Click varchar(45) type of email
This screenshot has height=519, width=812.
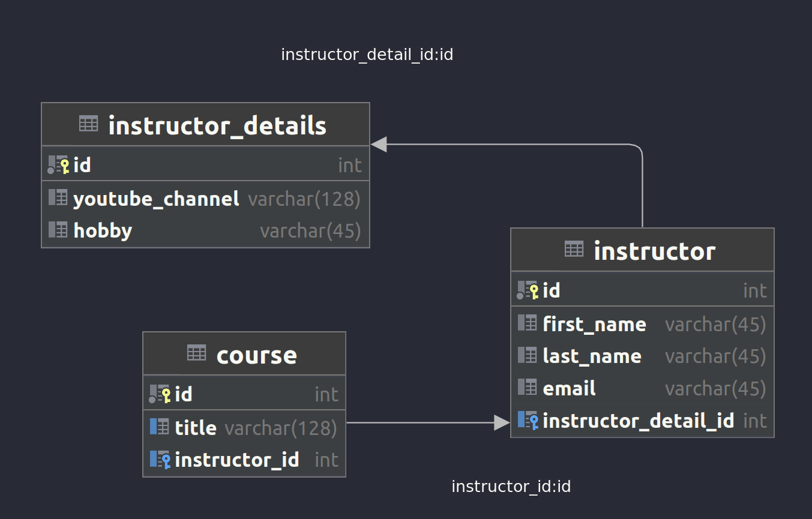click(x=715, y=389)
